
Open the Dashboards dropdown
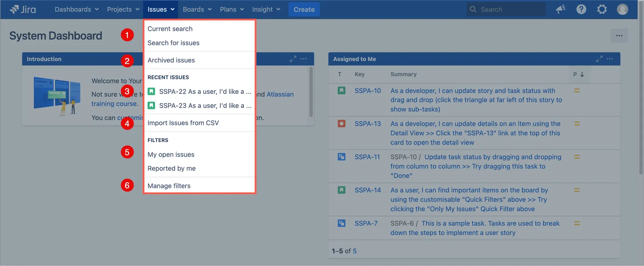pyautogui.click(x=76, y=9)
